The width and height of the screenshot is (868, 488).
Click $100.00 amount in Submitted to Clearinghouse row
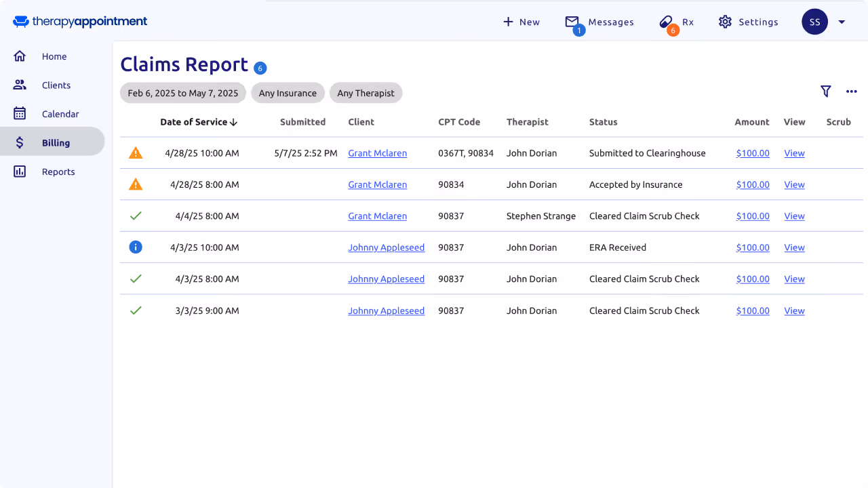coord(753,153)
